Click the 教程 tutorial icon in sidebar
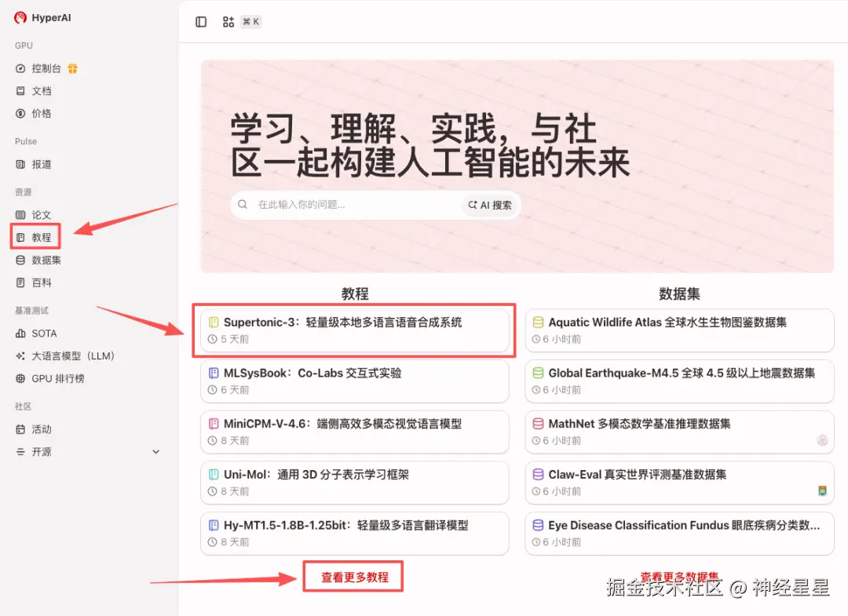 [x=20, y=238]
